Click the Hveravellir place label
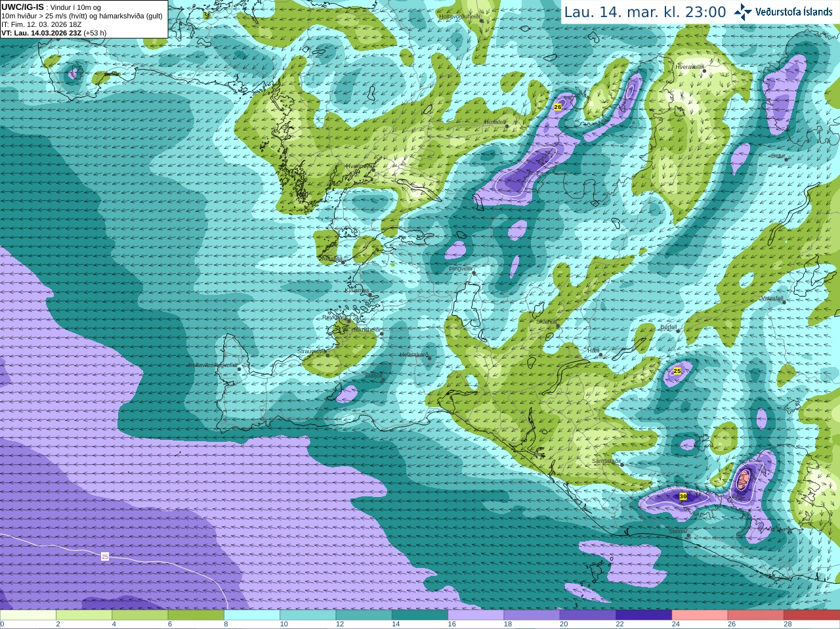Viewport: 840px width, 629px height. [x=690, y=67]
